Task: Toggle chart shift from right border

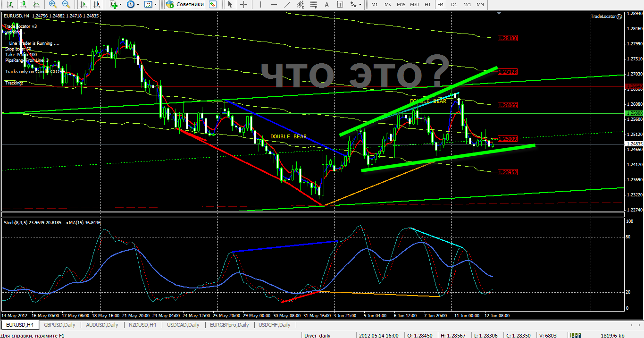Action: coord(96,4)
